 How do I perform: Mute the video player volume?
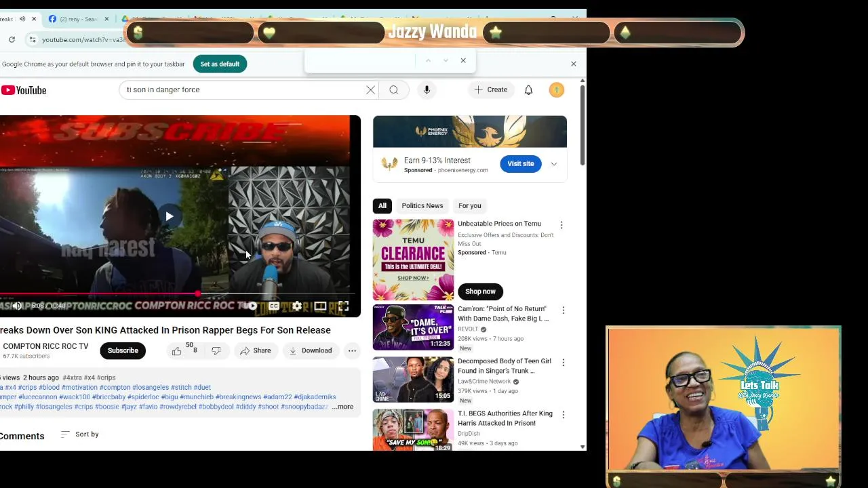tap(16, 306)
